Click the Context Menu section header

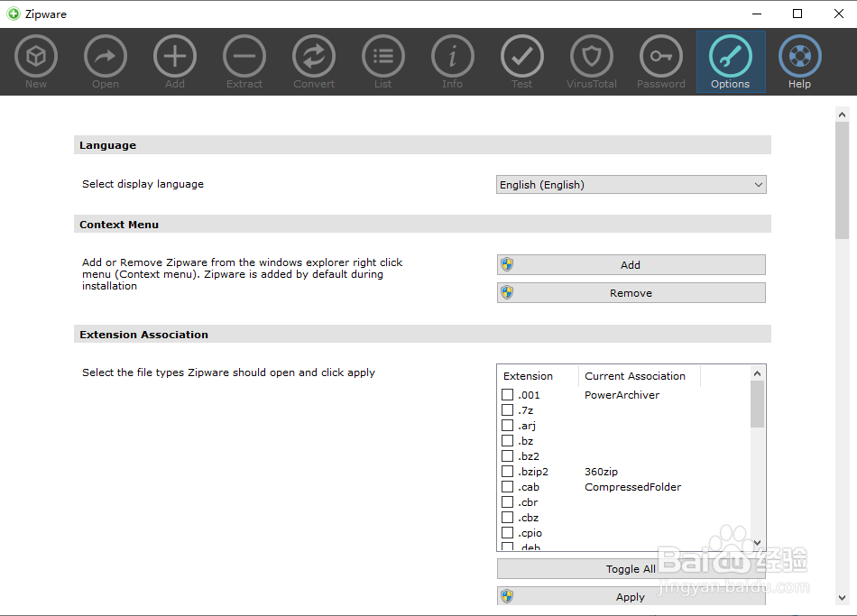(422, 224)
